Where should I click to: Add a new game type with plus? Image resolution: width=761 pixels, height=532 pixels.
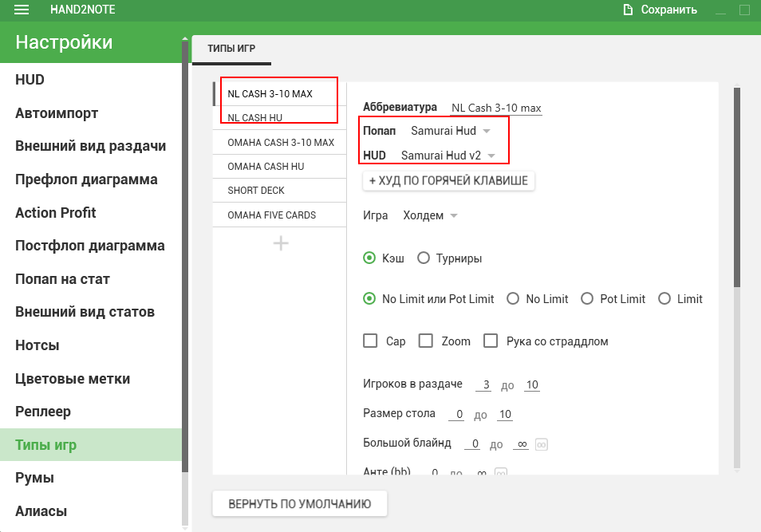[281, 243]
